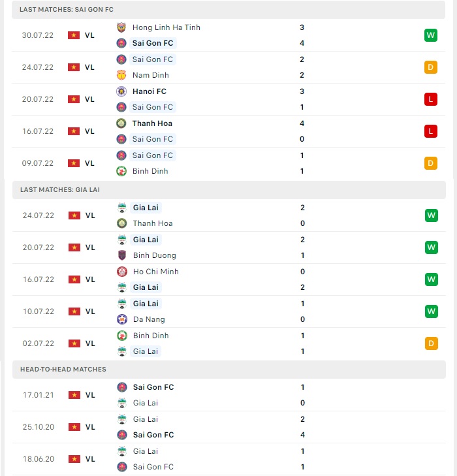Click the Ho Chi Minh club logo

pyautogui.click(x=122, y=272)
